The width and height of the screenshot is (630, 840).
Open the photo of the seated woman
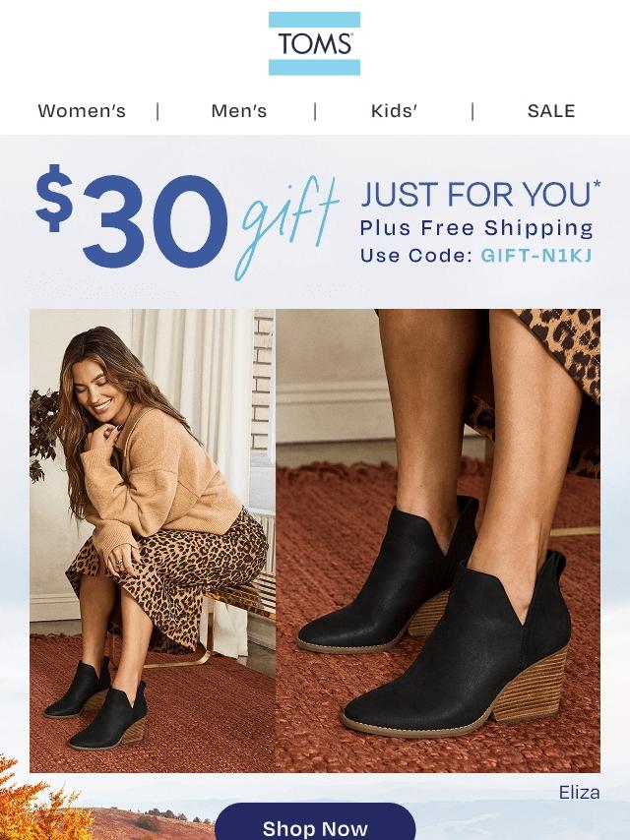tap(153, 541)
